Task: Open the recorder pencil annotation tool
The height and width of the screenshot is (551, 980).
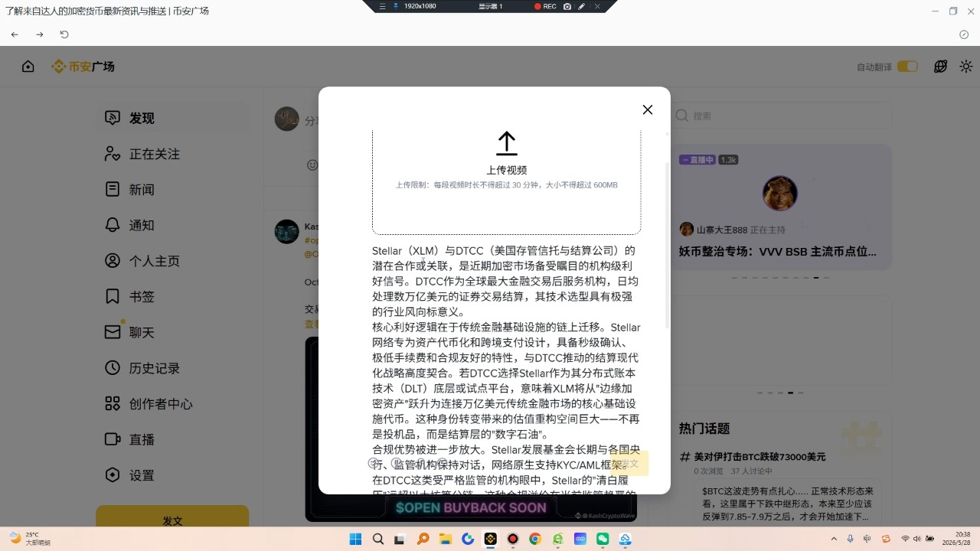Action: [582, 6]
